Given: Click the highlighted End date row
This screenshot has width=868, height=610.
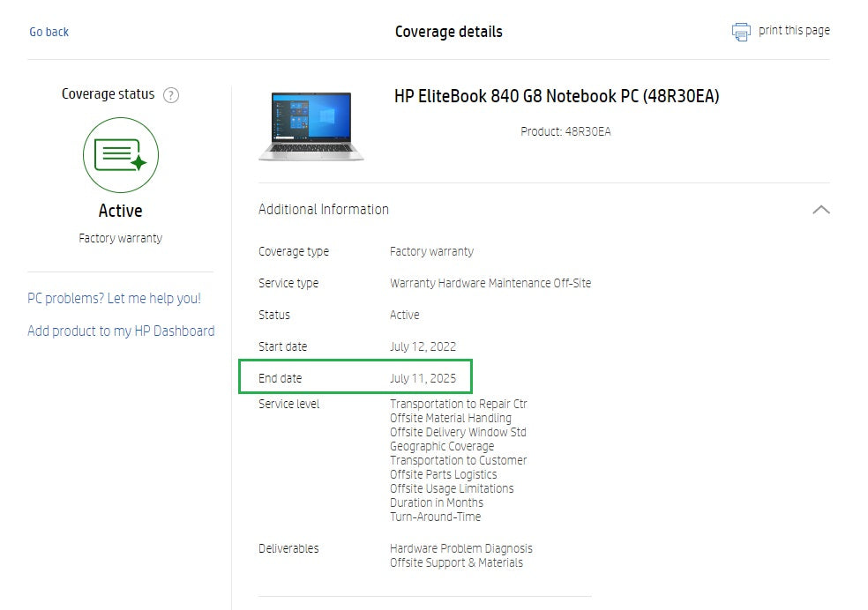Looking at the screenshot, I should 355,377.
